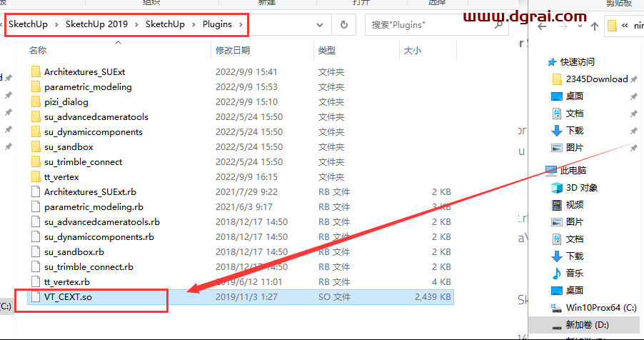
Task: Select the tt_vertex folder icon
Action: [x=36, y=176]
